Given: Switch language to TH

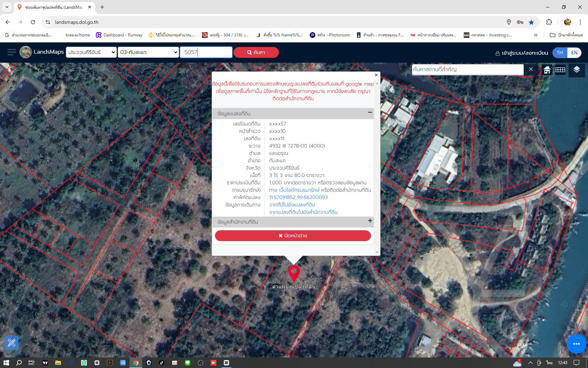Looking at the screenshot, I should coord(560,53).
